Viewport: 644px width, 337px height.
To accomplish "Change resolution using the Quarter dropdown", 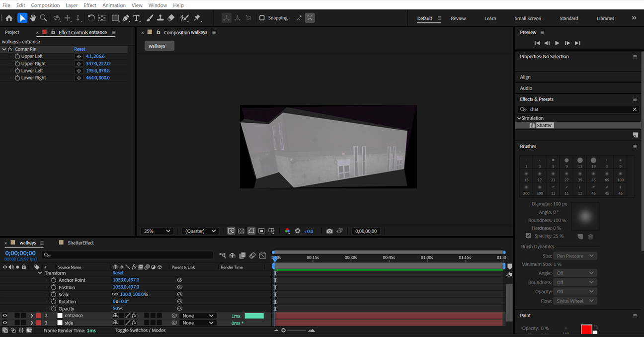I will (x=200, y=231).
